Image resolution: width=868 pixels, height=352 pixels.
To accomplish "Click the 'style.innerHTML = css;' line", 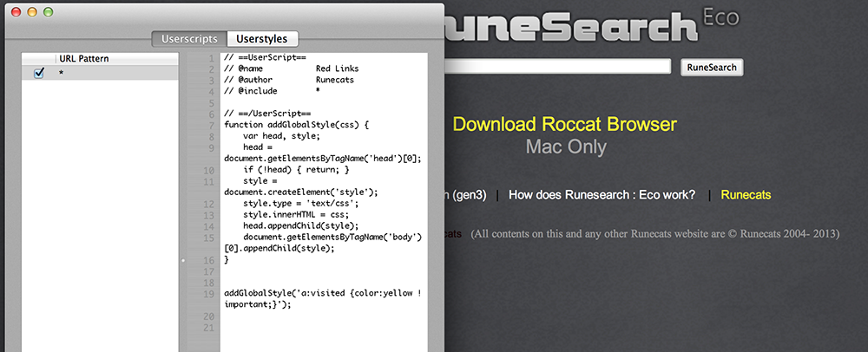I will pyautogui.click(x=296, y=215).
